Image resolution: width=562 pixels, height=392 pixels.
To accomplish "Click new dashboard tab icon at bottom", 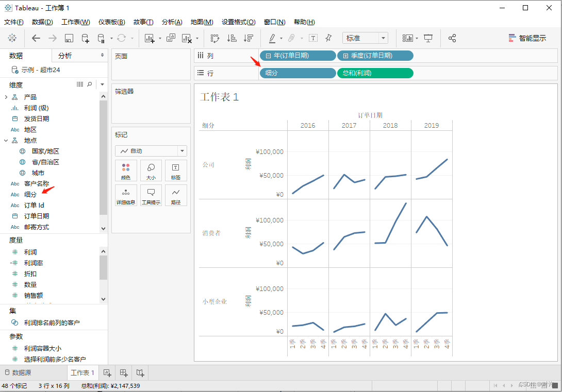I will (124, 373).
